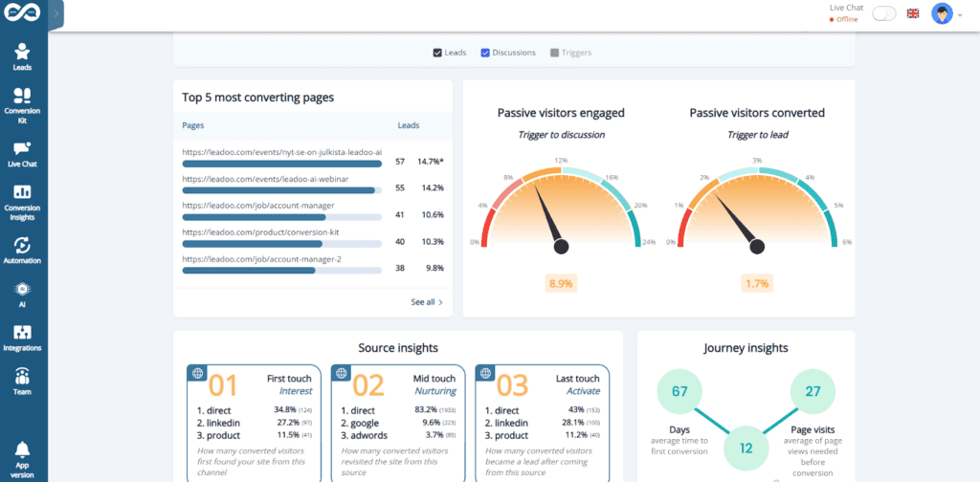Open the Automation section
Screen dimensions: 980x482
point(22,251)
